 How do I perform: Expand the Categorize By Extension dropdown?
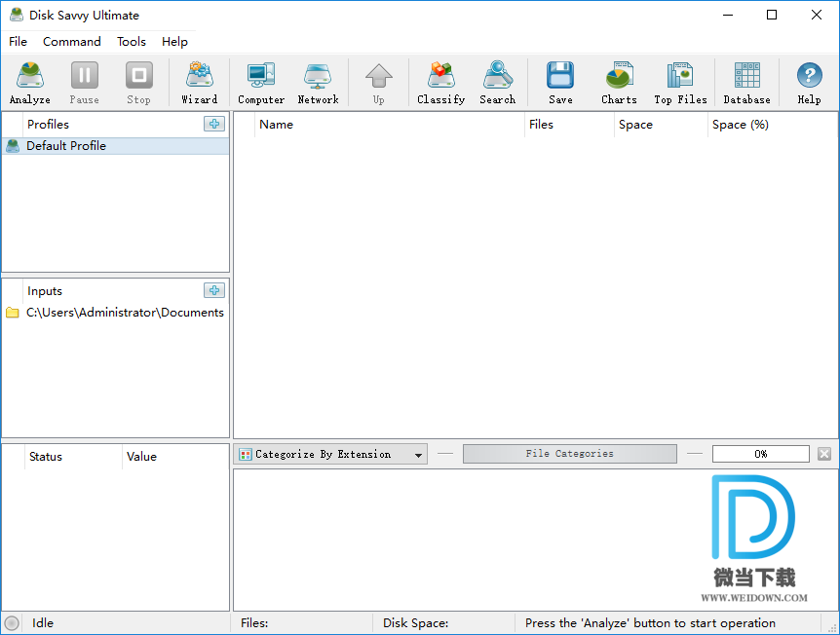(330, 454)
